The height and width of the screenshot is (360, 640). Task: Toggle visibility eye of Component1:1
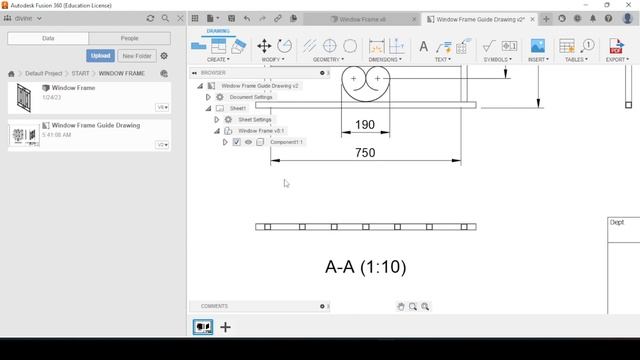click(248, 142)
